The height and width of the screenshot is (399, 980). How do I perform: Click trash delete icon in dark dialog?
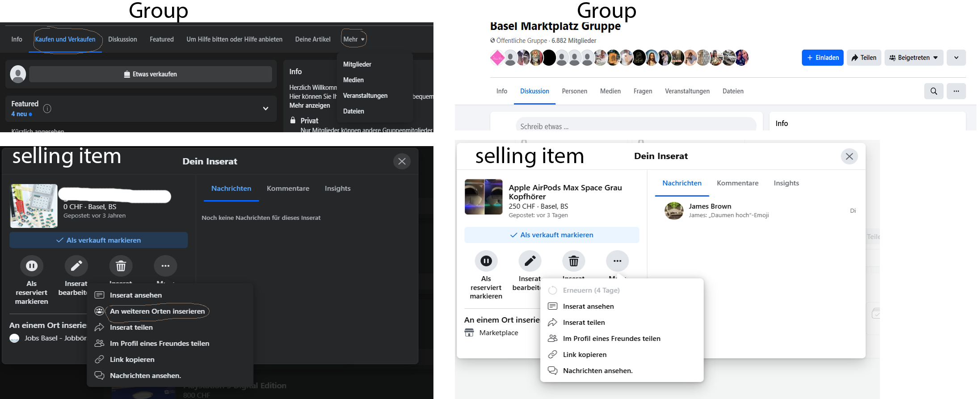pos(121,266)
